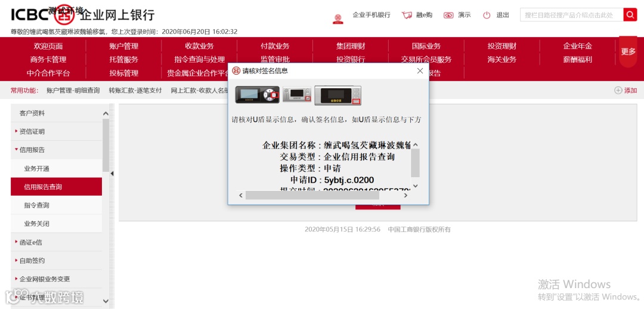The height and width of the screenshot is (309, 644).
Task: Open the 托管服务 menu
Action: pyautogui.click(x=123, y=60)
